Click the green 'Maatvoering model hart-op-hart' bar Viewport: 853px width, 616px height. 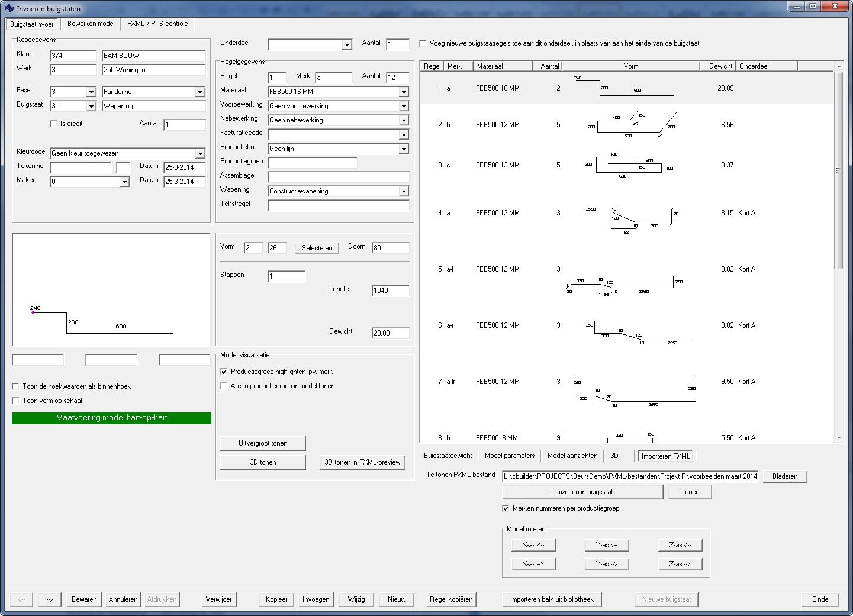coord(111,418)
